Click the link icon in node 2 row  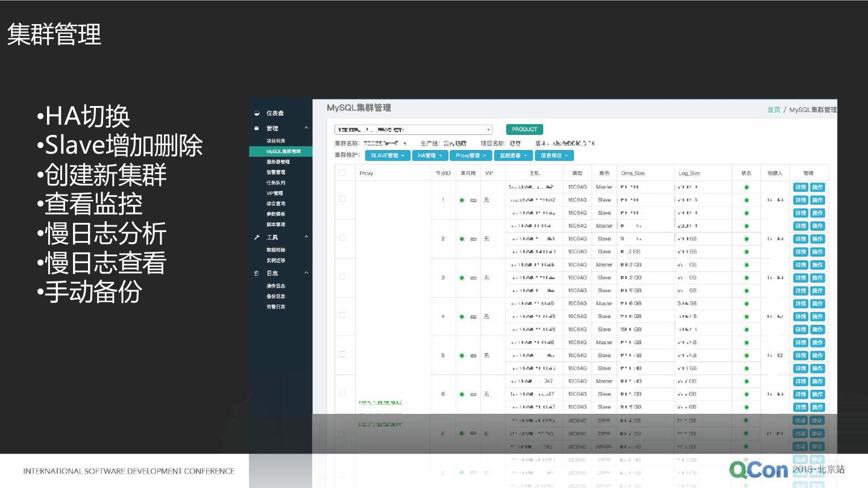click(x=474, y=239)
